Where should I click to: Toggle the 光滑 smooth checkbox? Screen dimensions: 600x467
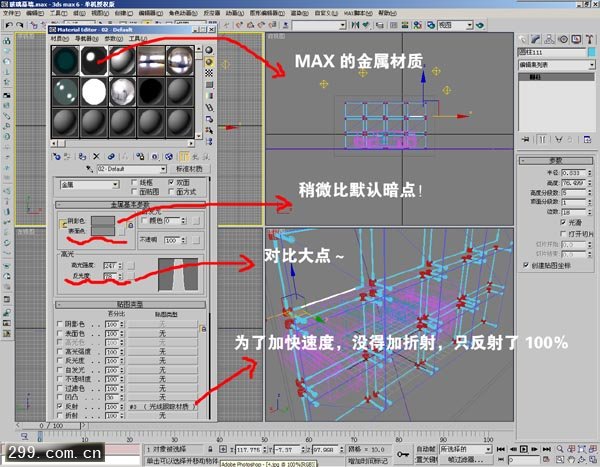563,222
